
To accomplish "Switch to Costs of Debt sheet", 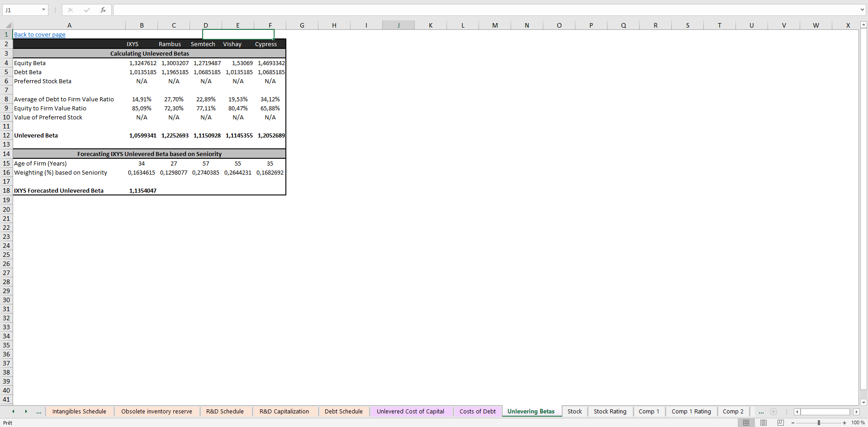I will (478, 412).
